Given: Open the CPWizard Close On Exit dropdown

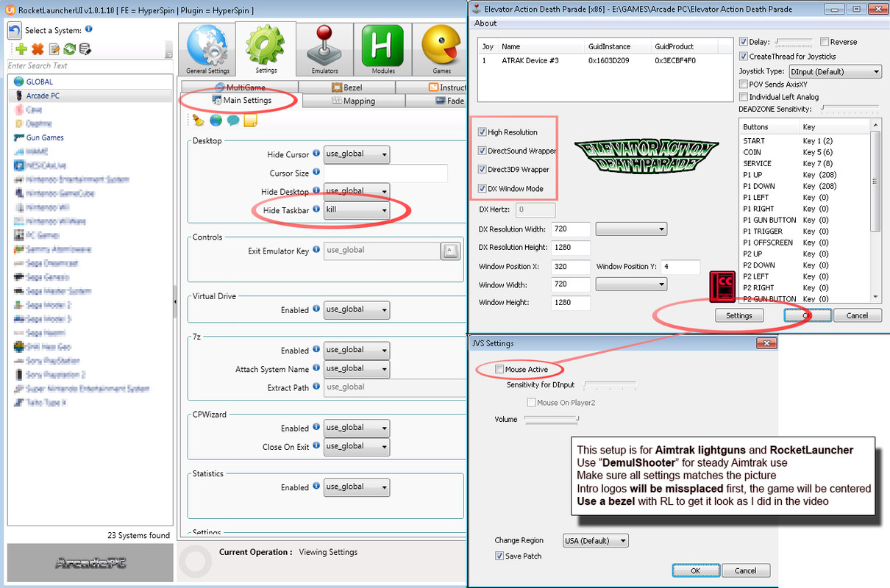Looking at the screenshot, I should click(357, 446).
